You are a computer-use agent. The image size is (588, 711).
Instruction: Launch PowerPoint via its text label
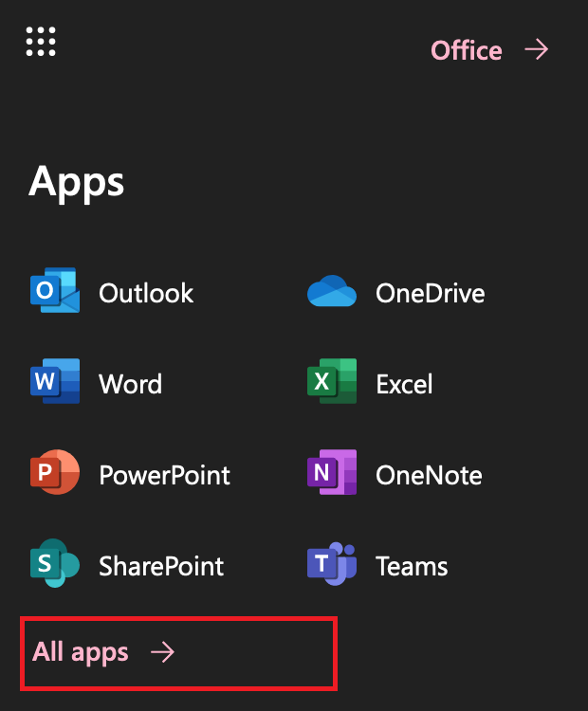coord(164,475)
